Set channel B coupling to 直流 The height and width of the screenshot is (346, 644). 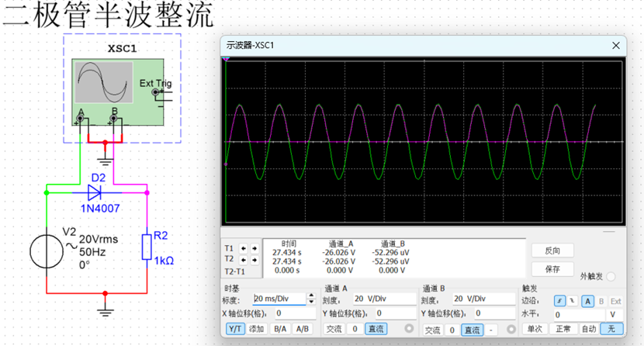point(472,330)
